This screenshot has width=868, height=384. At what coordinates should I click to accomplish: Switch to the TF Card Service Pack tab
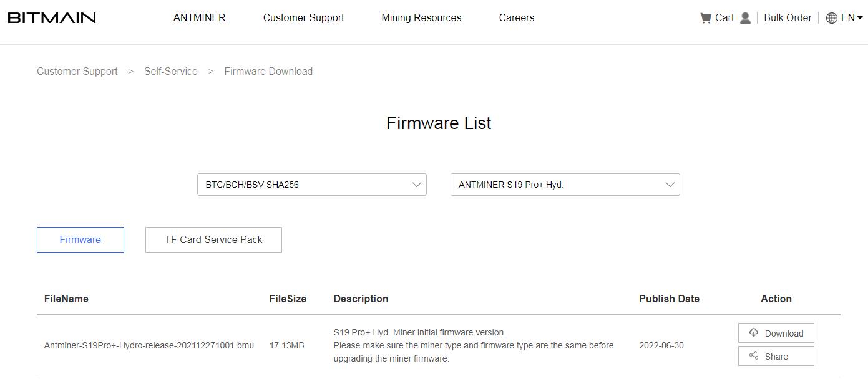(213, 240)
